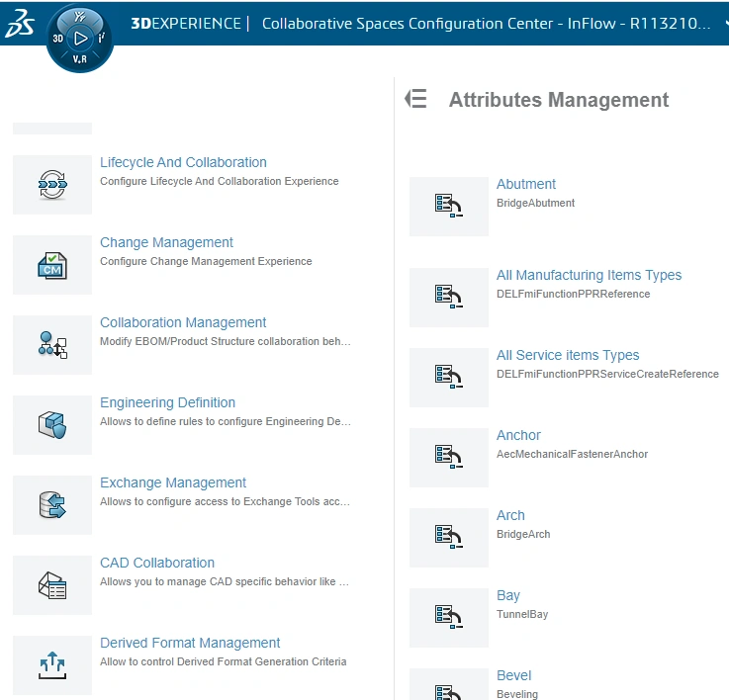Click the Anchor attribute icon
729x700 pixels.
click(x=449, y=458)
